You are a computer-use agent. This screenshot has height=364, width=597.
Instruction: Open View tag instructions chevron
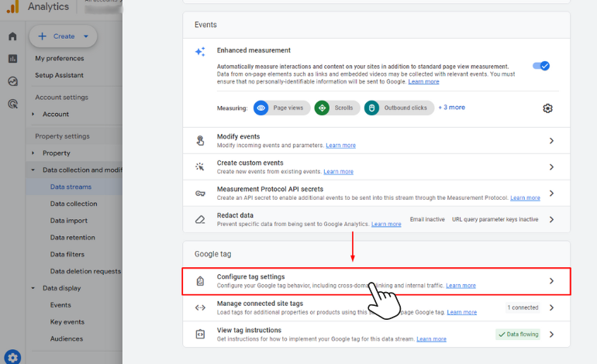click(551, 335)
